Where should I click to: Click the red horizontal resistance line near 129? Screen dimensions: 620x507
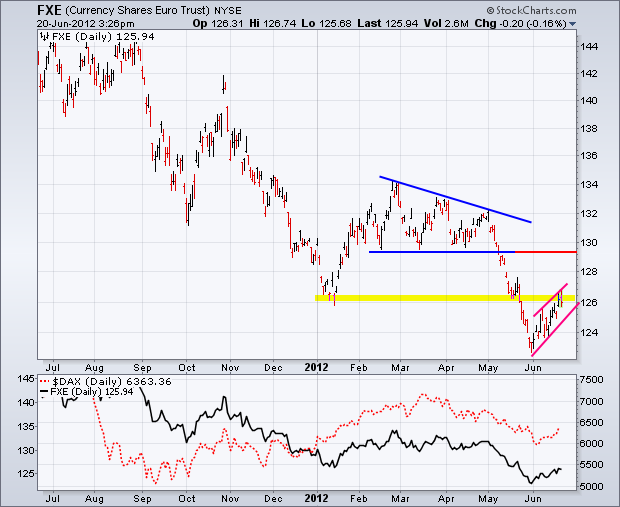[x=546, y=252]
